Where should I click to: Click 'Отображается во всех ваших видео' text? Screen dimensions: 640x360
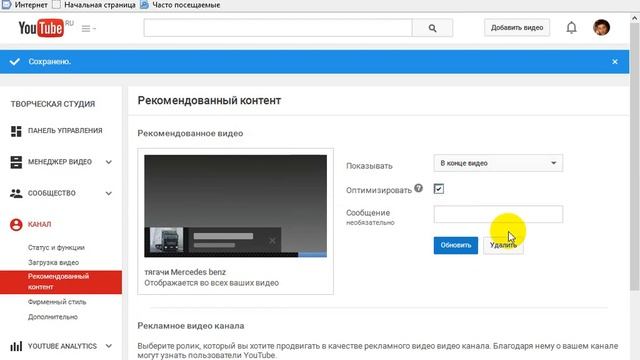(x=211, y=283)
